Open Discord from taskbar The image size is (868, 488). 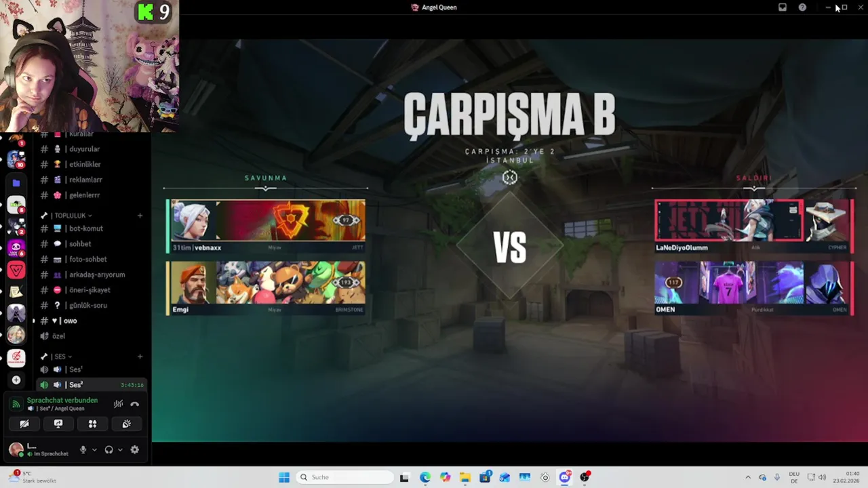click(565, 477)
